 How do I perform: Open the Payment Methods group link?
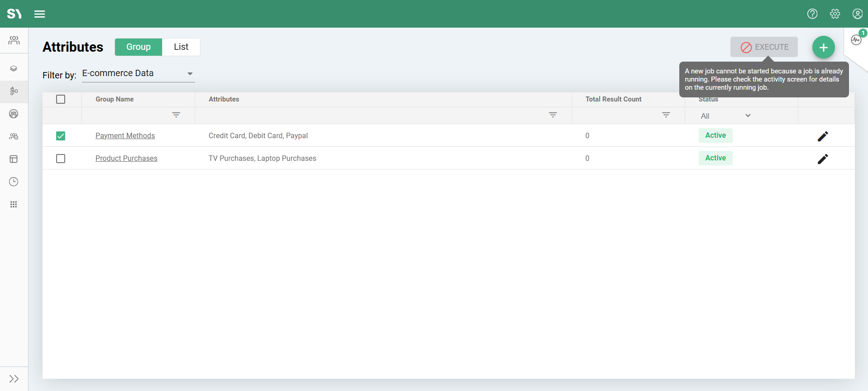(x=125, y=136)
